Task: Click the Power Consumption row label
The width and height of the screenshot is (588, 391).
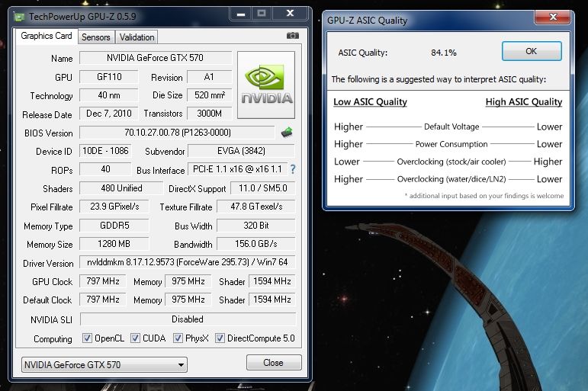Action: pos(451,144)
